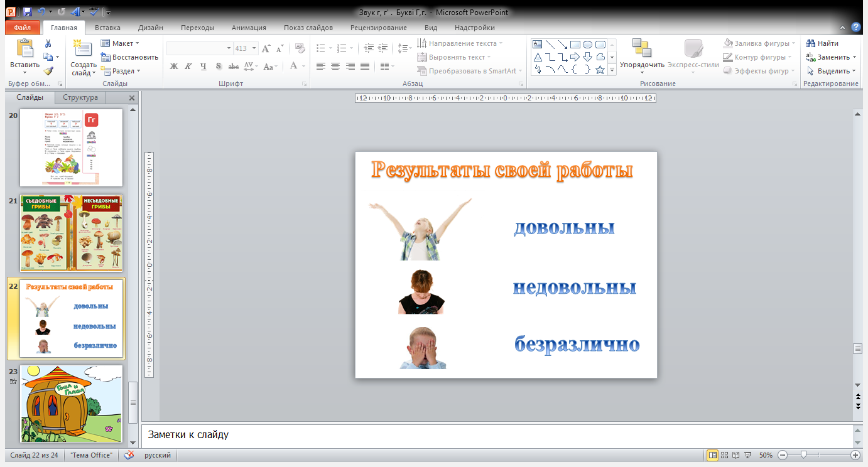Toggle bold formatting (Ж)
The width and height of the screenshot is (868, 467).
tap(174, 66)
